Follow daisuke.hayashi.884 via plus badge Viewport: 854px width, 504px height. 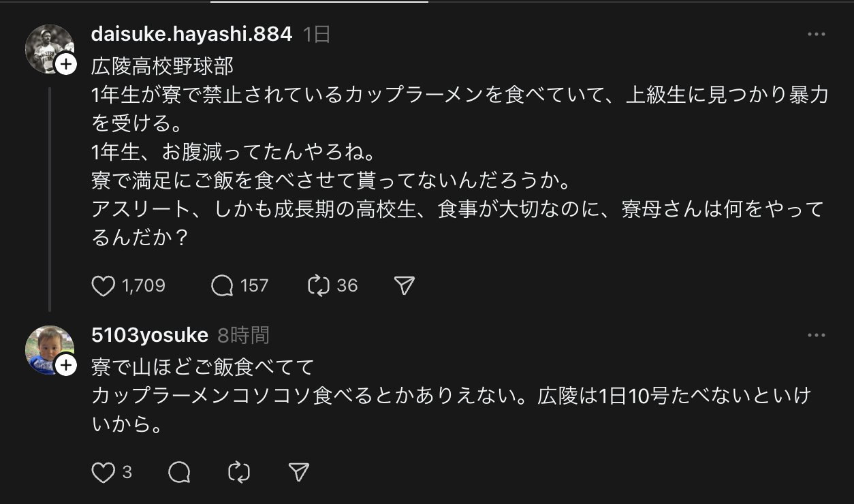[x=65, y=65]
